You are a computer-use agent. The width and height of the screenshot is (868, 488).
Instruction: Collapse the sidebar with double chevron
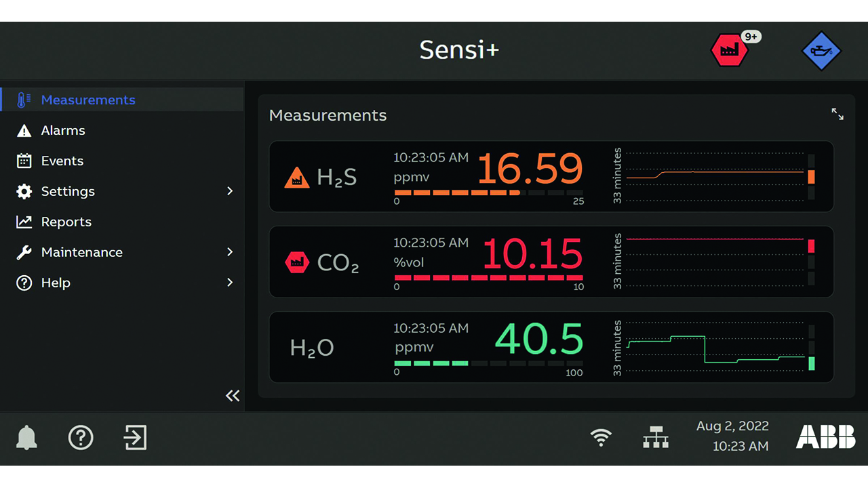click(233, 396)
